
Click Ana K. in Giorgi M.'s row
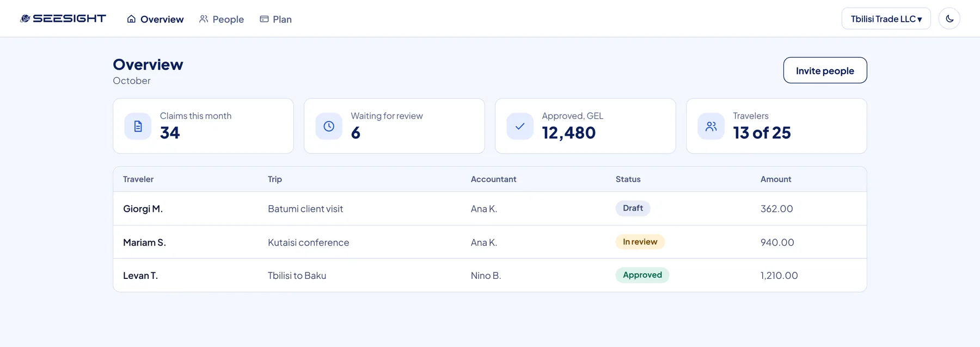pos(484,209)
